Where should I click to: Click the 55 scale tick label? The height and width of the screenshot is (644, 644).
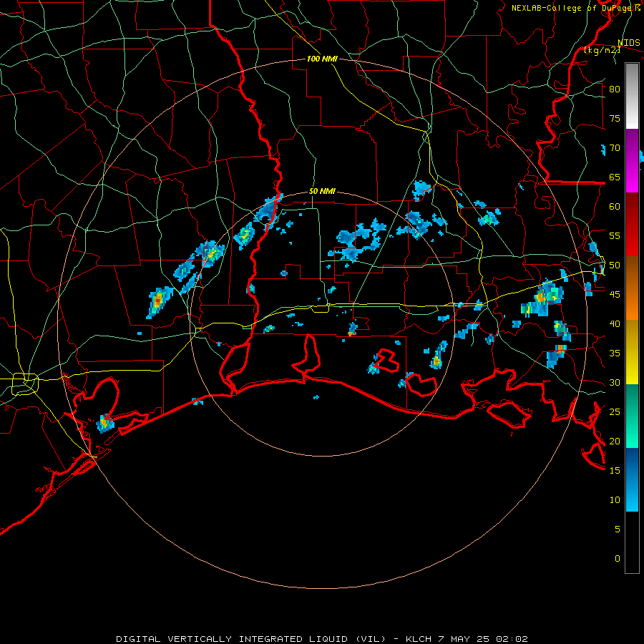(615, 235)
